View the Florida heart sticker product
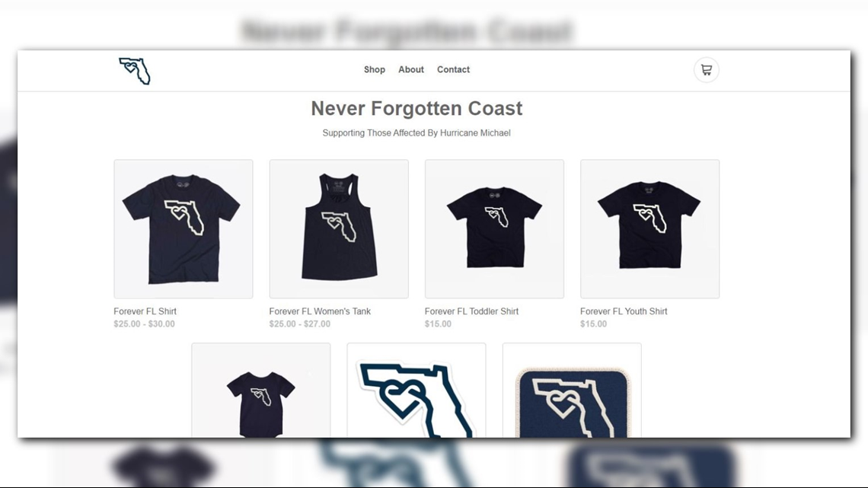This screenshot has height=488, width=868. click(416, 391)
